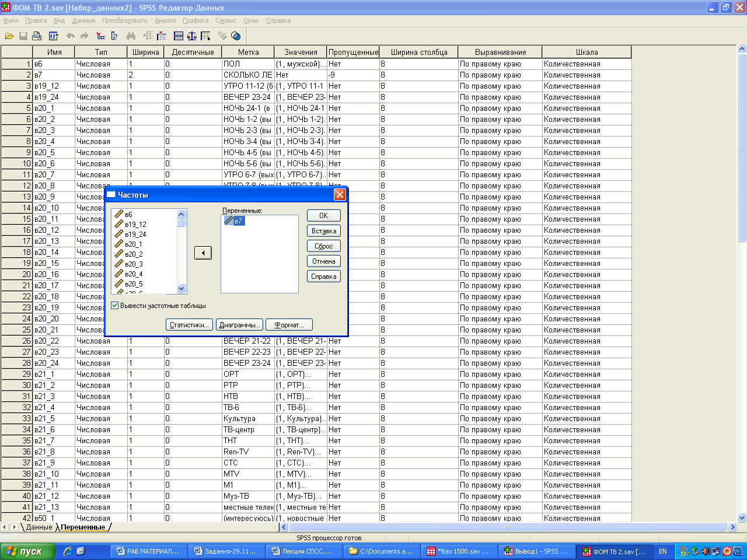The width and height of the screenshot is (747, 560).
Task: Switch to 'Лекция СПСС' taskbar window
Action: click(x=303, y=551)
